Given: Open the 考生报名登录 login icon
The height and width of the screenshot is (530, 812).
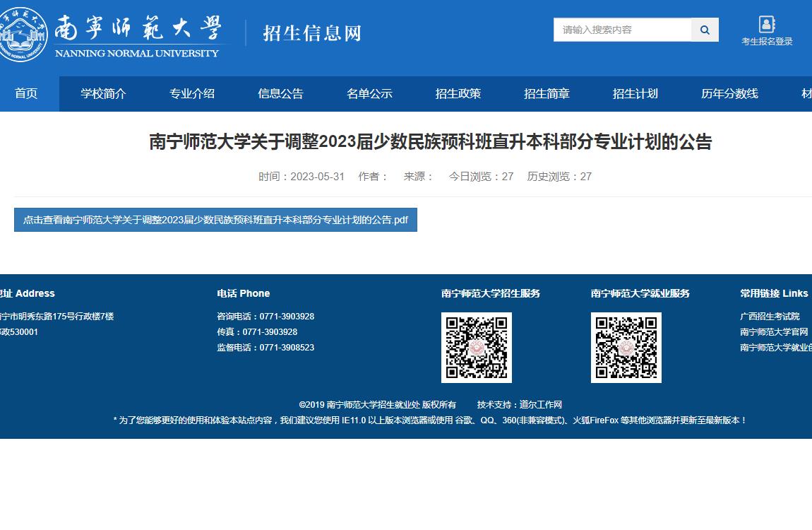Looking at the screenshot, I should click(767, 31).
